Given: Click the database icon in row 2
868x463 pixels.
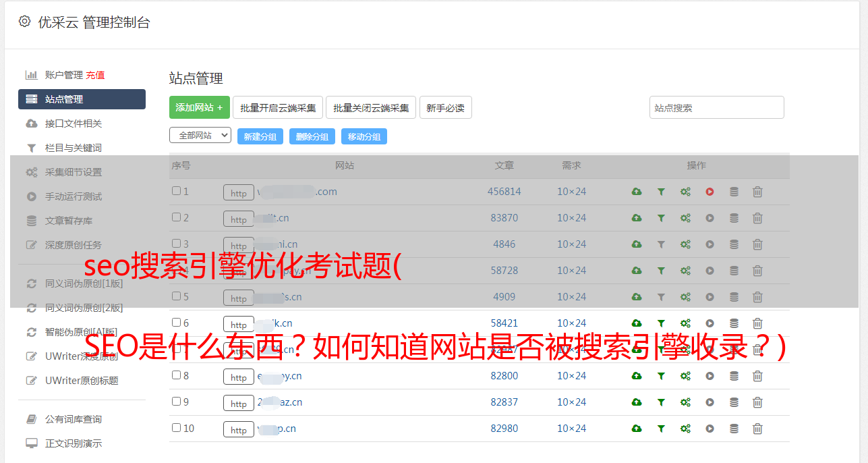Looking at the screenshot, I should click(734, 218).
